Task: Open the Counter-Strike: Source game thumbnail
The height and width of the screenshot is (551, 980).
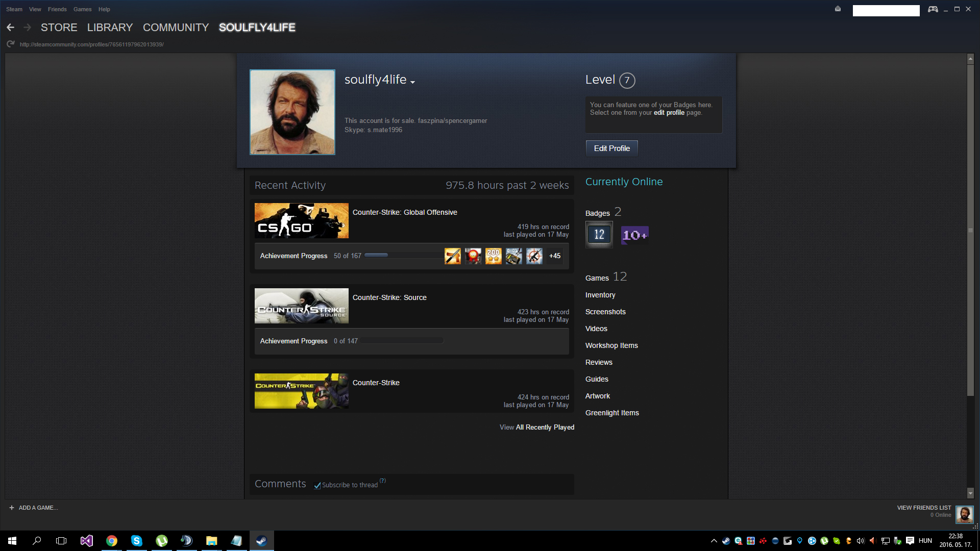Action: [302, 306]
